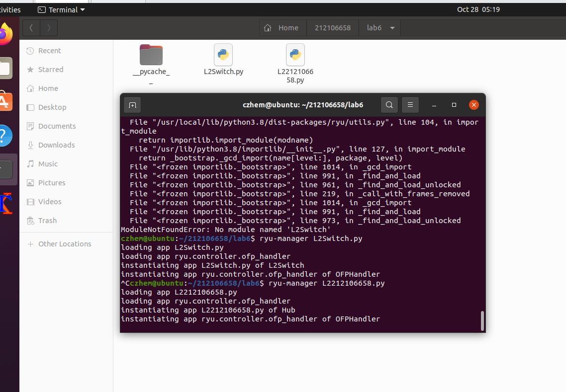Open the terminal search button
The height and width of the screenshot is (392, 566).
[x=389, y=105]
